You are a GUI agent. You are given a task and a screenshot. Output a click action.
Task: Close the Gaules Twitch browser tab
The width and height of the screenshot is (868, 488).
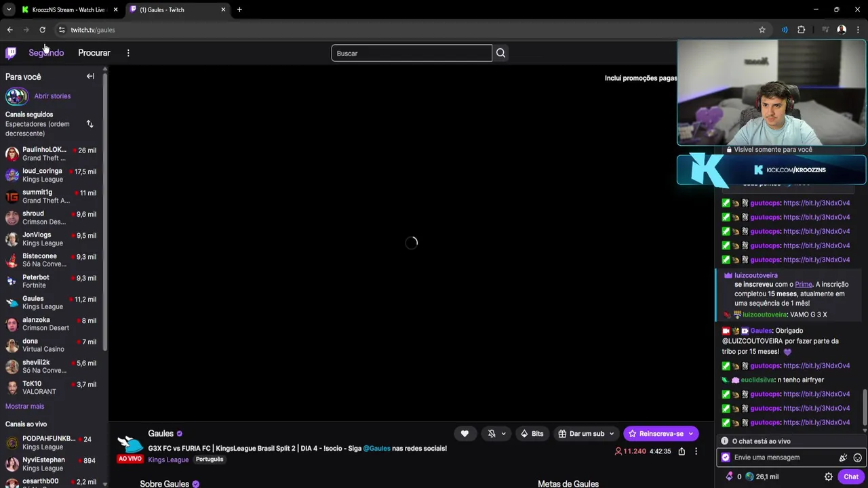click(223, 9)
